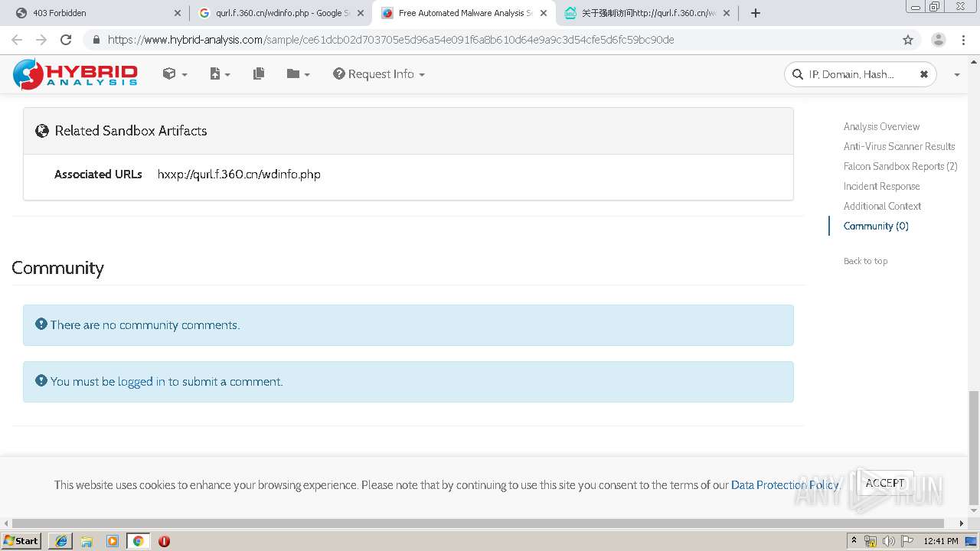The height and width of the screenshot is (551, 980).
Task: Launch Internet Explorer from taskbar
Action: click(61, 541)
